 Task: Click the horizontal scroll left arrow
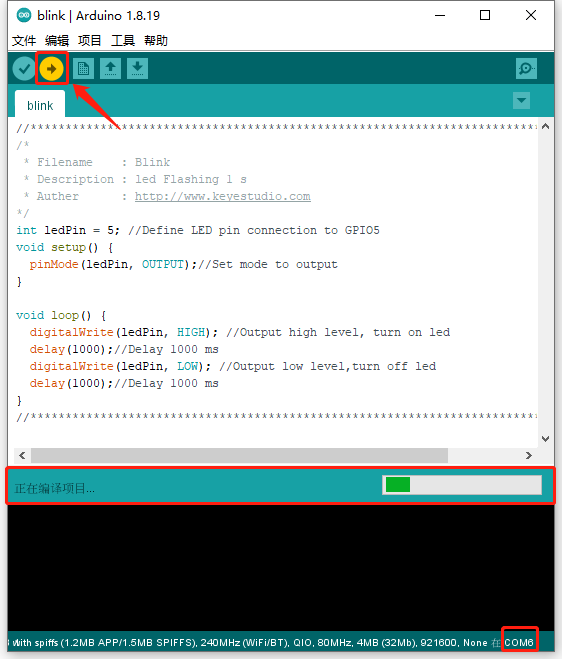click(x=22, y=456)
